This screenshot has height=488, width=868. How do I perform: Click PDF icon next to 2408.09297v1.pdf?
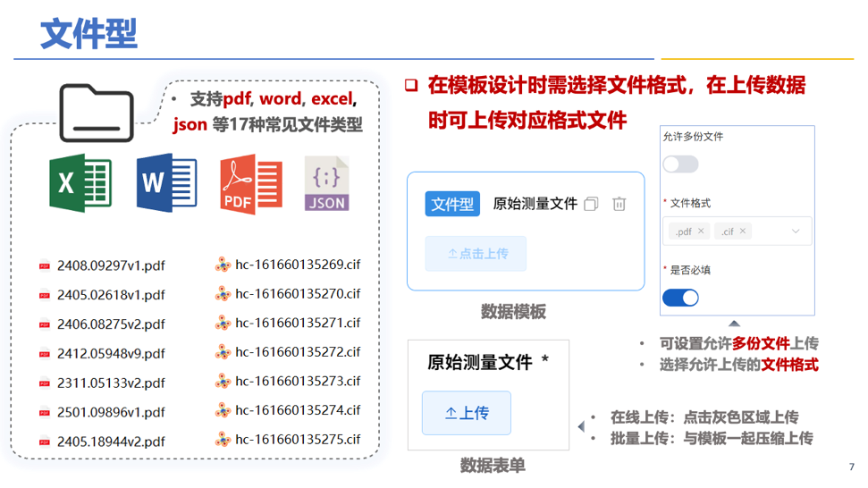pos(45,265)
